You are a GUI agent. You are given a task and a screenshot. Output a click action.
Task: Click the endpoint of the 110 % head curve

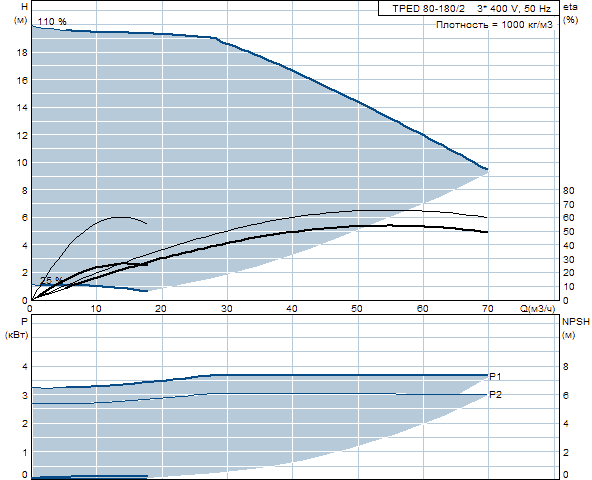pyautogui.click(x=487, y=169)
